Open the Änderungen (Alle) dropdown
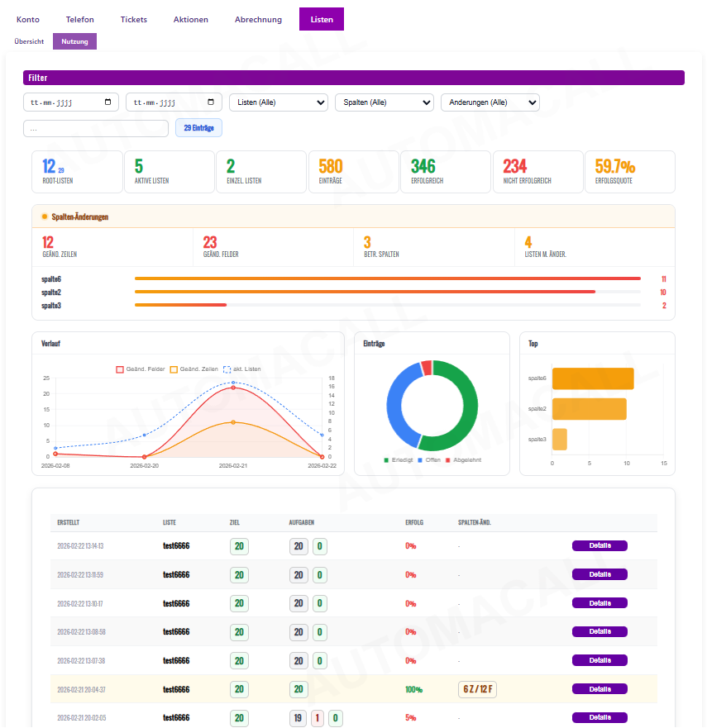Image resolution: width=707 pixels, height=728 pixels. pos(490,102)
